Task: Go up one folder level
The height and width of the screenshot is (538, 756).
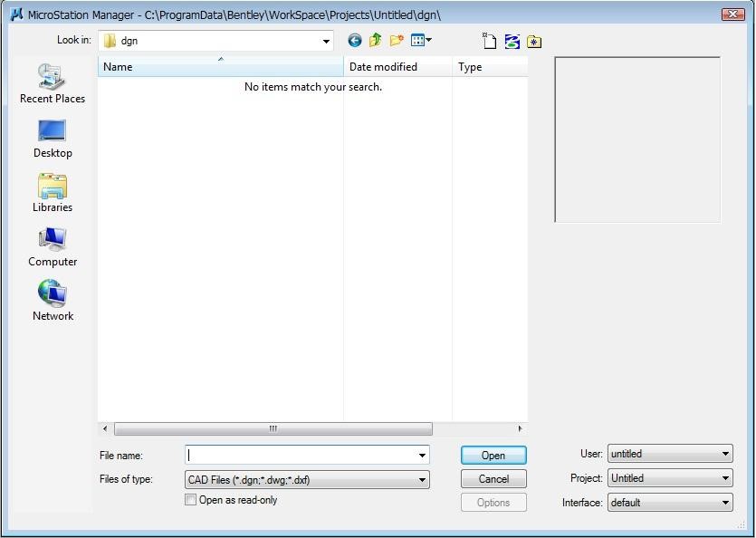Action: (375, 41)
